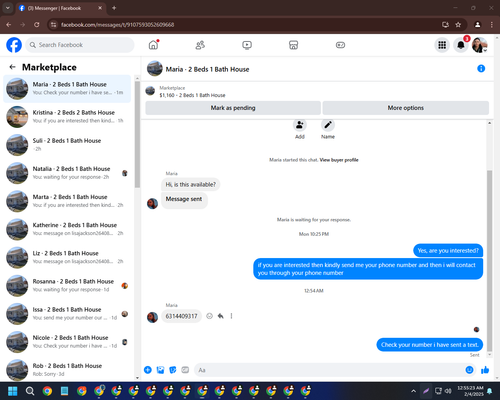Screen dimensions: 500x400
Task: Click Maria's avatar next to 6314409317
Action: click(152, 317)
